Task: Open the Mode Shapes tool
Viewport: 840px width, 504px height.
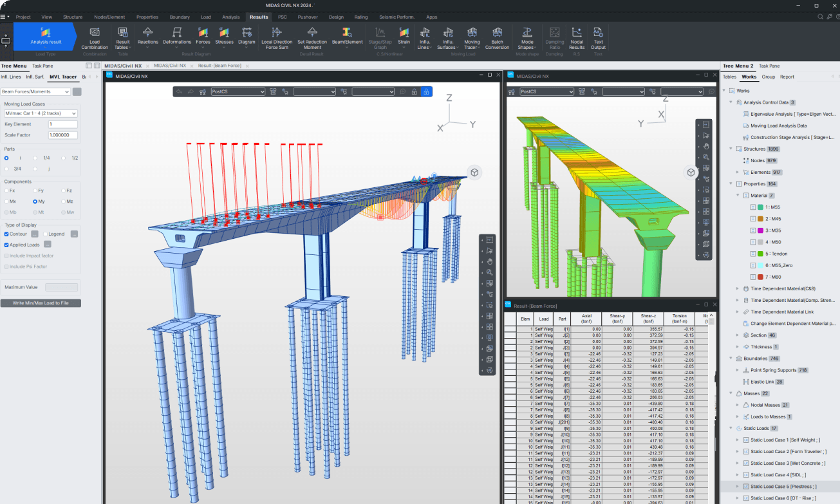Action: (x=526, y=38)
